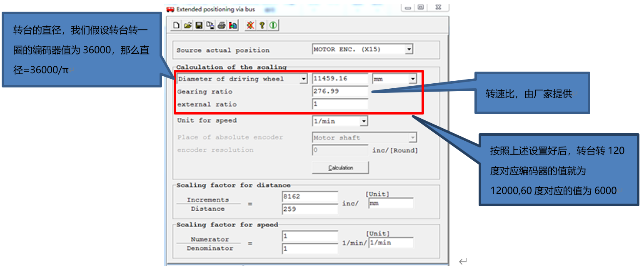Click the document copy/transfer toolbar icon
This screenshot has width=644, height=274.
[210, 25]
